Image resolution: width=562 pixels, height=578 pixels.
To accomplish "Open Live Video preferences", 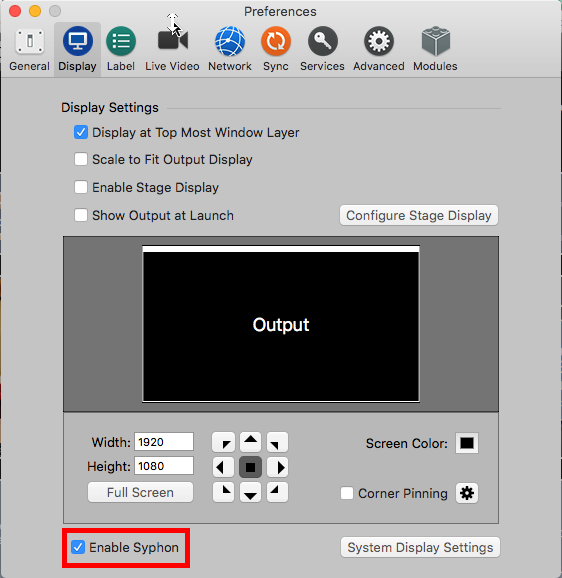I will pos(172,49).
